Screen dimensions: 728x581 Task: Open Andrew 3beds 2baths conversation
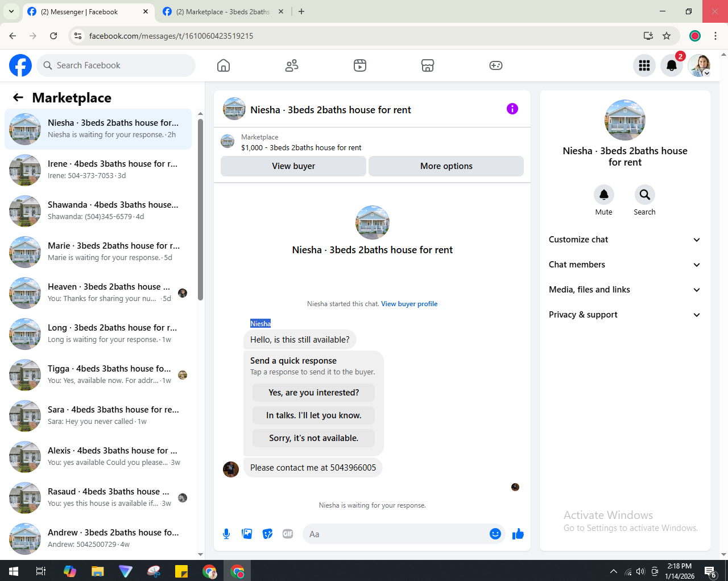click(x=98, y=539)
